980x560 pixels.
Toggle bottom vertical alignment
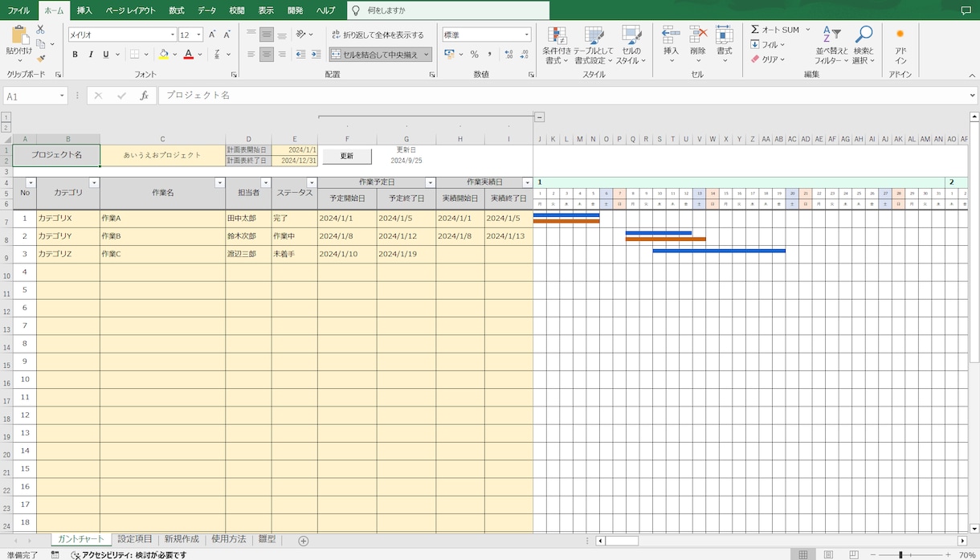point(282,35)
